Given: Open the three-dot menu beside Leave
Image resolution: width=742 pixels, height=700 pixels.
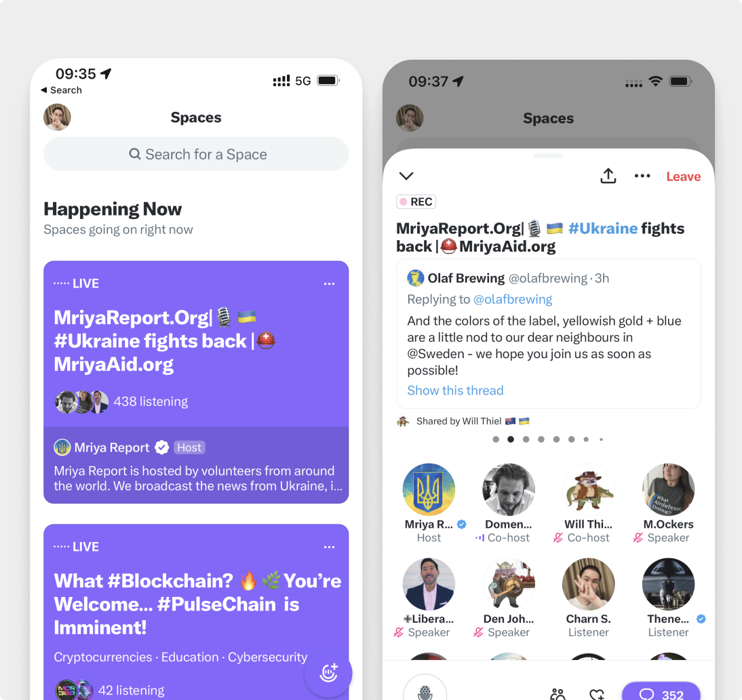Looking at the screenshot, I should coord(642,176).
